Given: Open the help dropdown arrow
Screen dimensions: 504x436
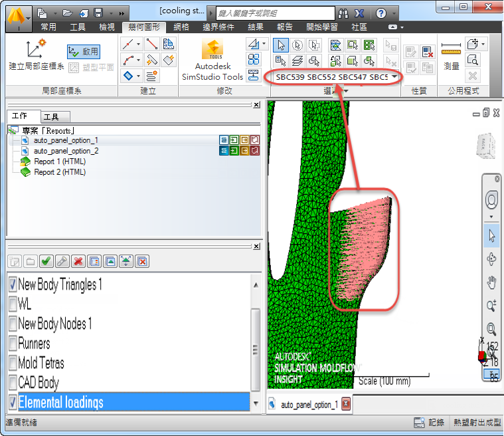Looking at the screenshot, I should pos(394,13).
